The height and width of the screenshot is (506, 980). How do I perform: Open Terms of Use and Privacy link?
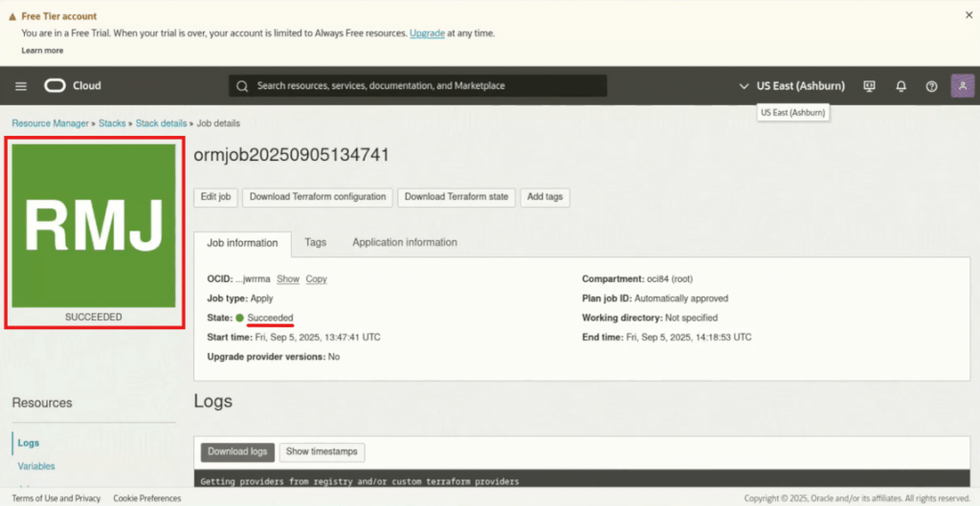(x=56, y=498)
